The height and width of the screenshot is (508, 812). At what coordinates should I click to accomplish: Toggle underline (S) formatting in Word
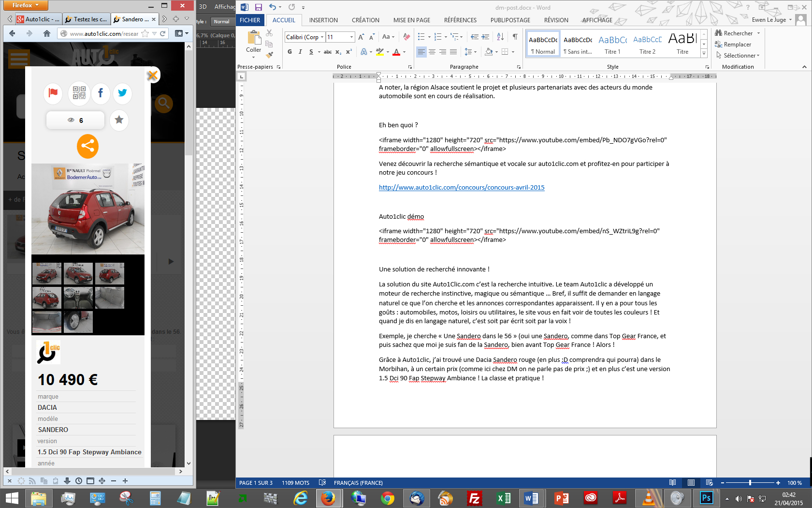click(311, 52)
